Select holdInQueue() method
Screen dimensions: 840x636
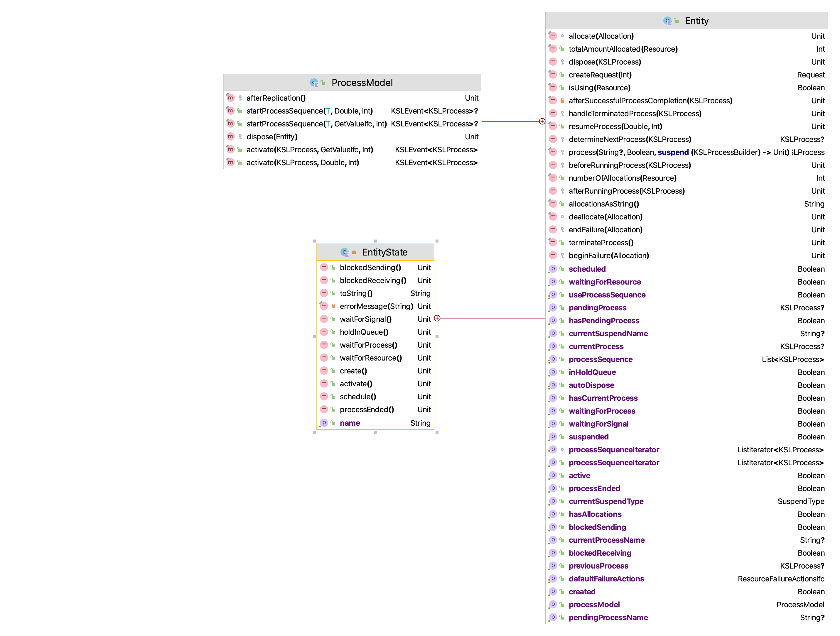pos(375,332)
